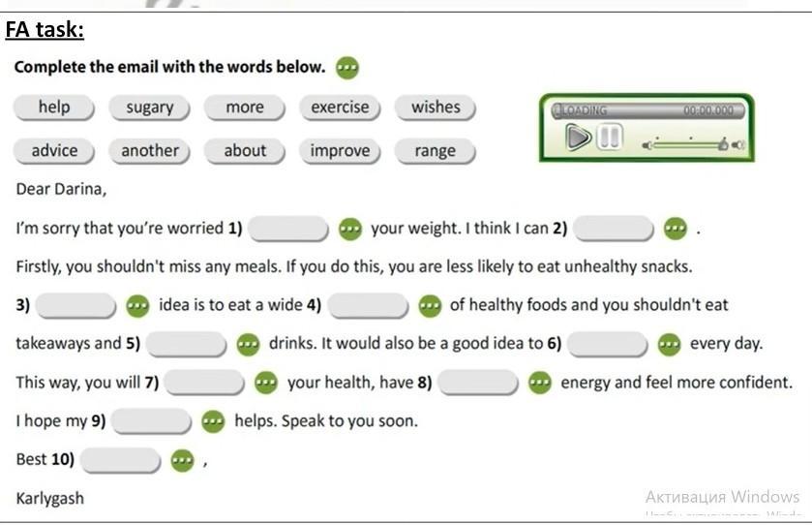Click the hint icon after blank 5
The image size is (812, 525).
tap(248, 345)
